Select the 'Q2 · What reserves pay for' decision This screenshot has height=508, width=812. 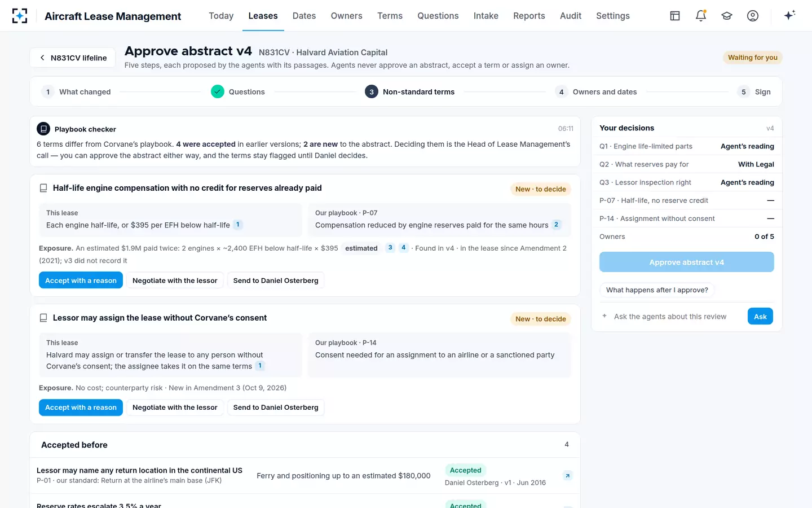click(687, 164)
